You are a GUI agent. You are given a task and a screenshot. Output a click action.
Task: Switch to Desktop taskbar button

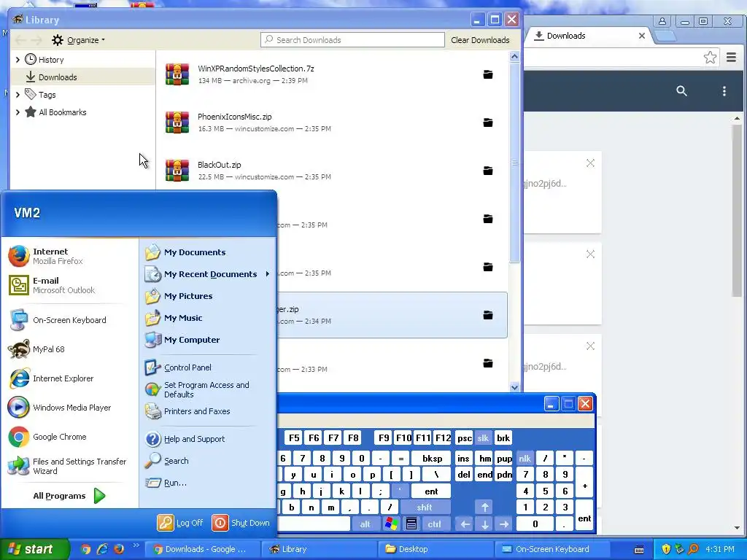(435, 549)
